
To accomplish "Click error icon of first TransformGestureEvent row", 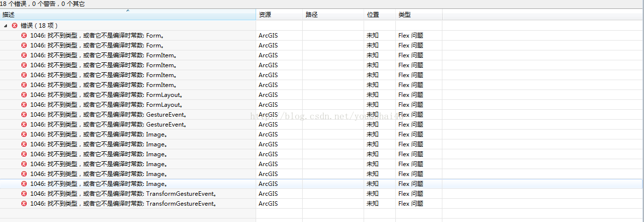I will (24, 193).
